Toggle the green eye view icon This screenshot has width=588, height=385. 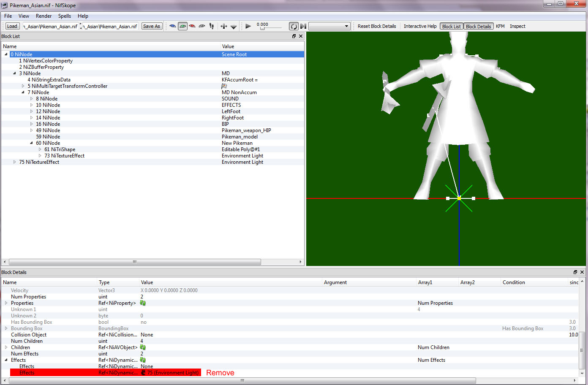click(x=182, y=26)
